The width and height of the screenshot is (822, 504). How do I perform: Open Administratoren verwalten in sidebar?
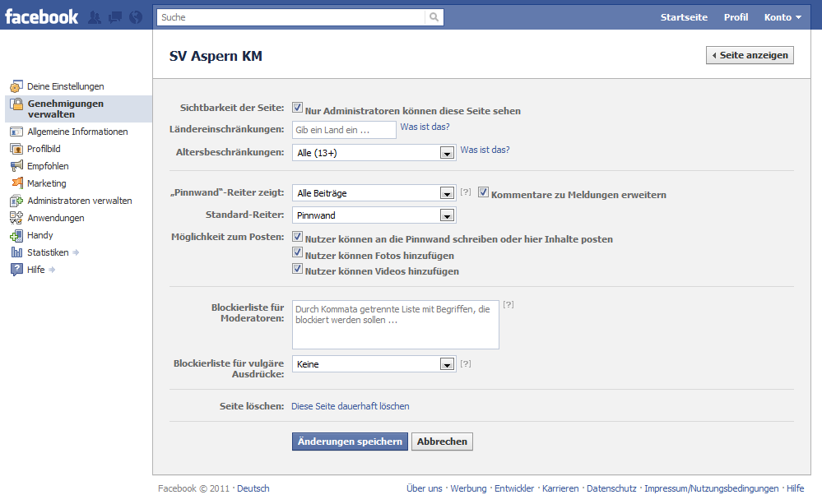coord(80,201)
